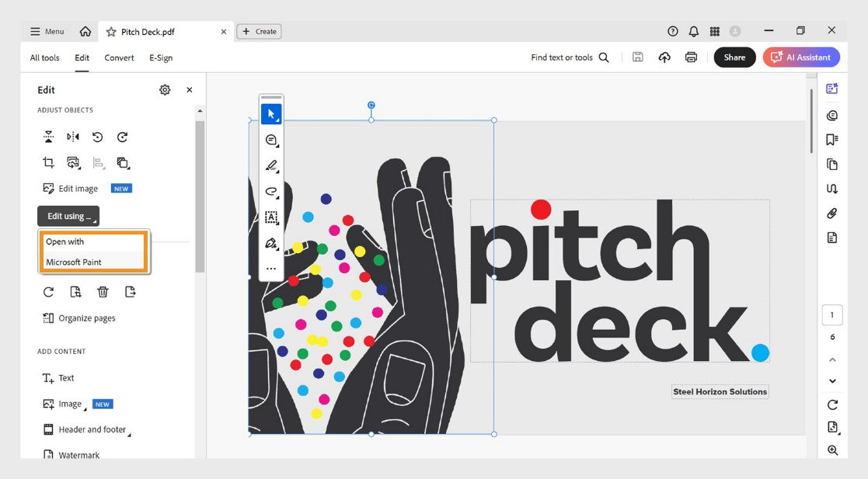868x479 pixels.
Task: Open the Attachments panel via paperclip icon
Action: coord(832,213)
